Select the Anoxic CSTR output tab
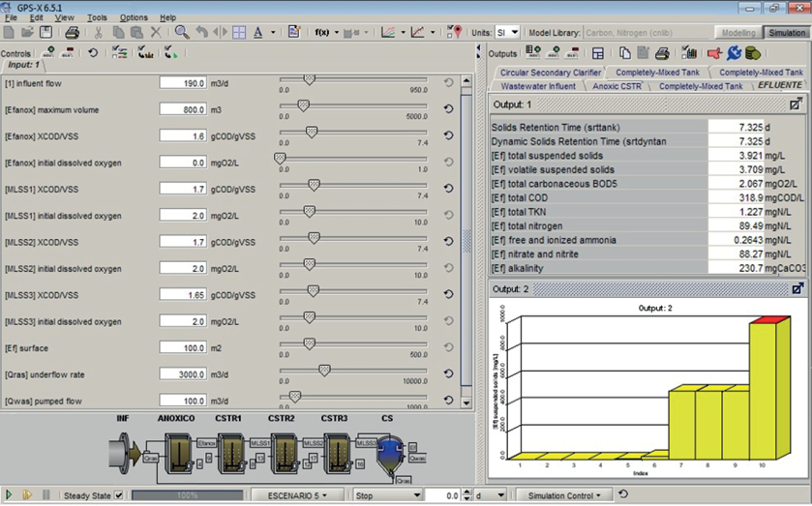 [618, 86]
